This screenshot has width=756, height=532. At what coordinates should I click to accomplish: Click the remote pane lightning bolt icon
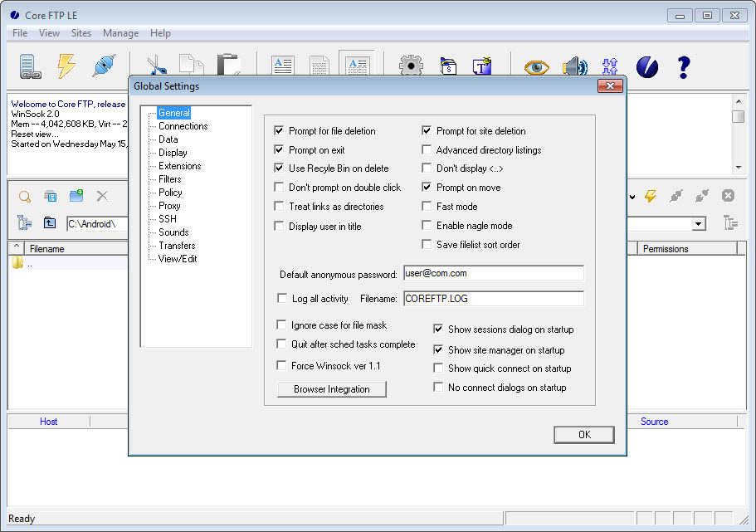coord(651,196)
